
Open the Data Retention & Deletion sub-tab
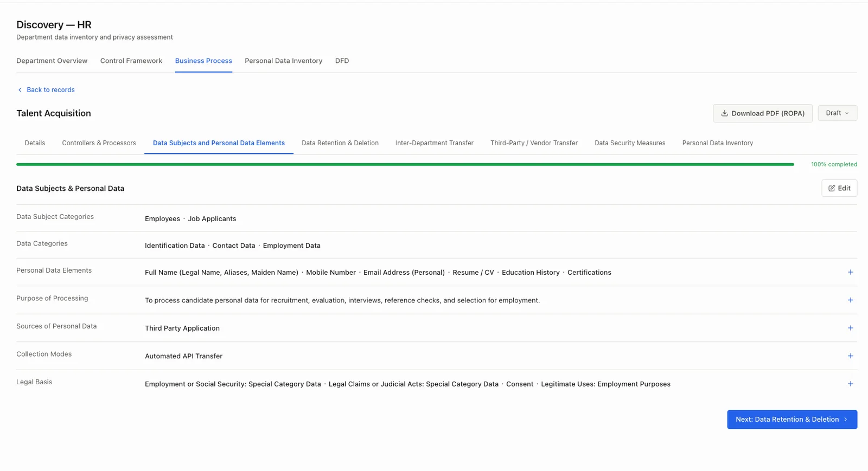pos(340,143)
